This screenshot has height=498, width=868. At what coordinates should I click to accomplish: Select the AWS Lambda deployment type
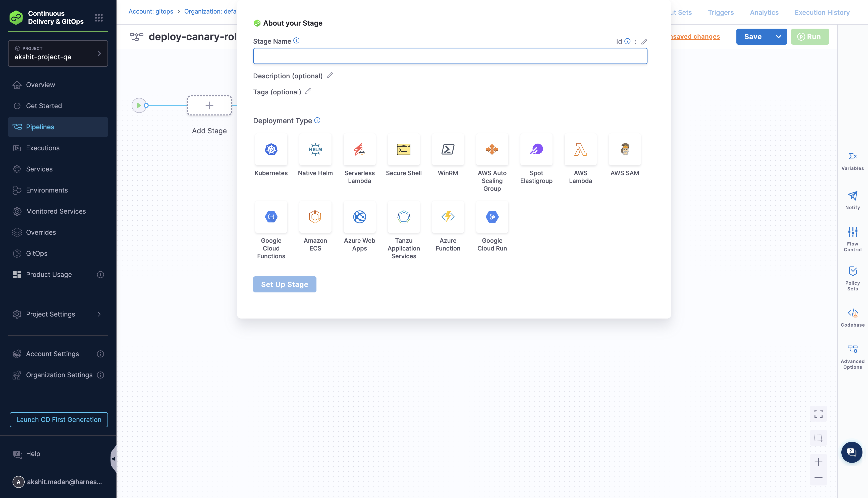point(580,149)
